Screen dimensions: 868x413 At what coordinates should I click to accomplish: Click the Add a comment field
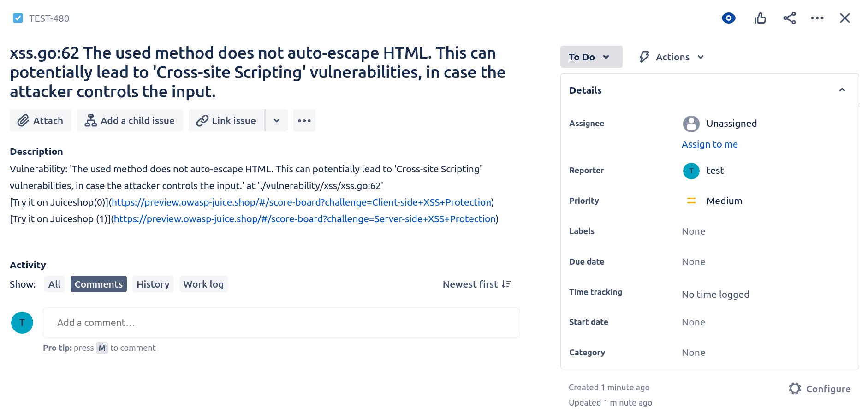pos(281,323)
